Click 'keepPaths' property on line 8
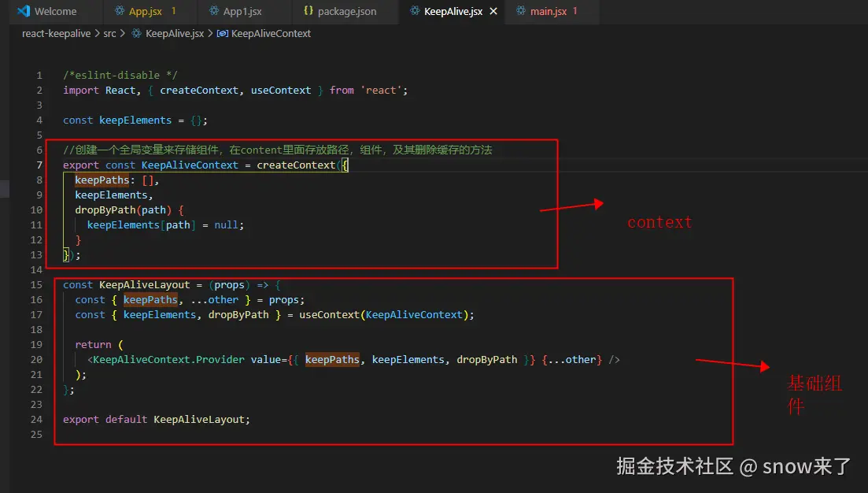 pos(102,180)
